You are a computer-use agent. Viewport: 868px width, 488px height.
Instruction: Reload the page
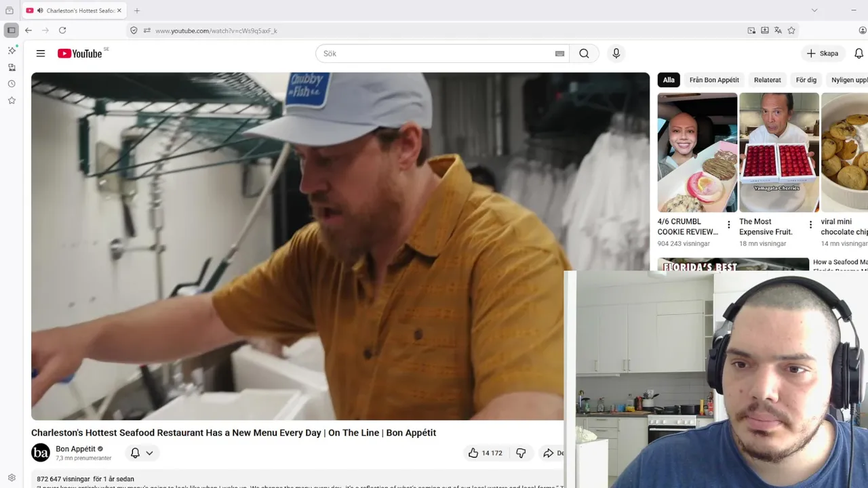(x=62, y=30)
